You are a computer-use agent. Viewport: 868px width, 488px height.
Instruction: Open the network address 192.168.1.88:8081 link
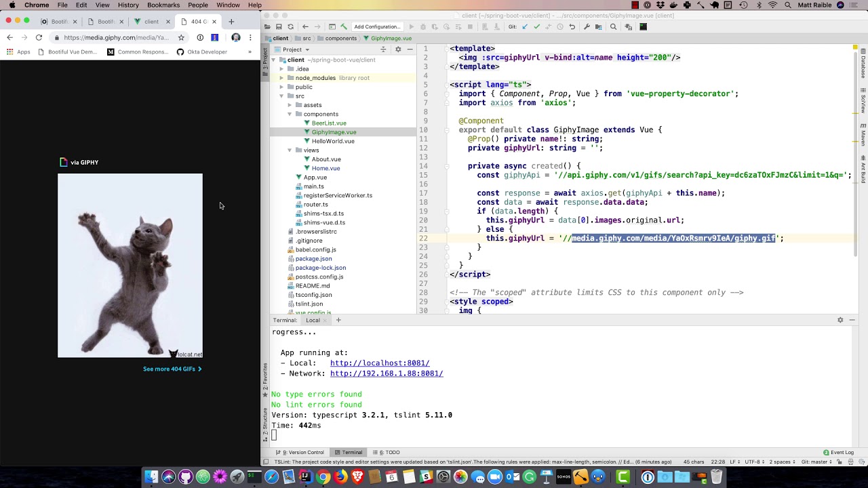click(x=387, y=373)
